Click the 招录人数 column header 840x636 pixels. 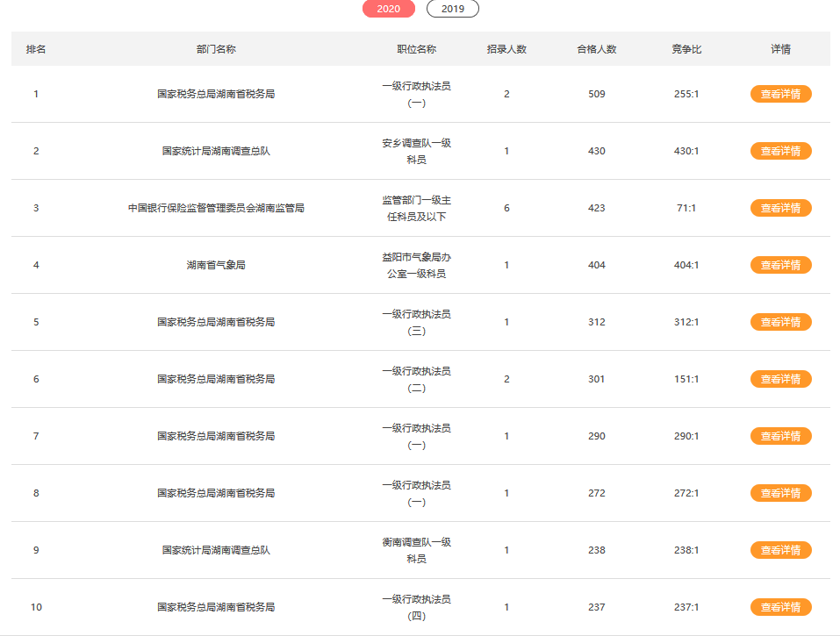tap(506, 49)
